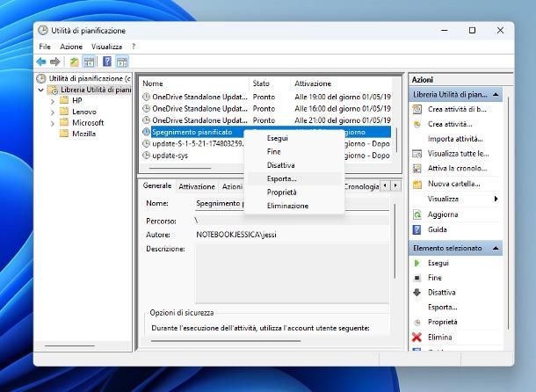Expand the Lenovo folder node

tap(53, 113)
